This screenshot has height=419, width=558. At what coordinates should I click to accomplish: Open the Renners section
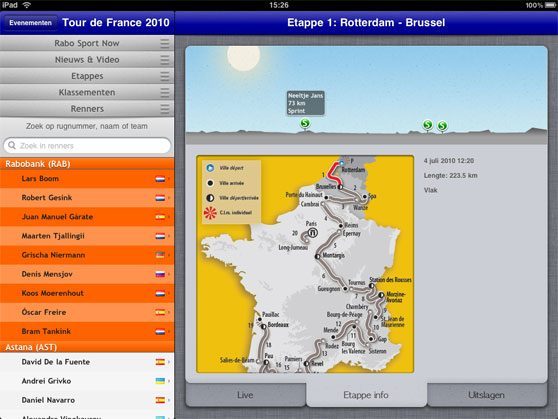tap(87, 109)
